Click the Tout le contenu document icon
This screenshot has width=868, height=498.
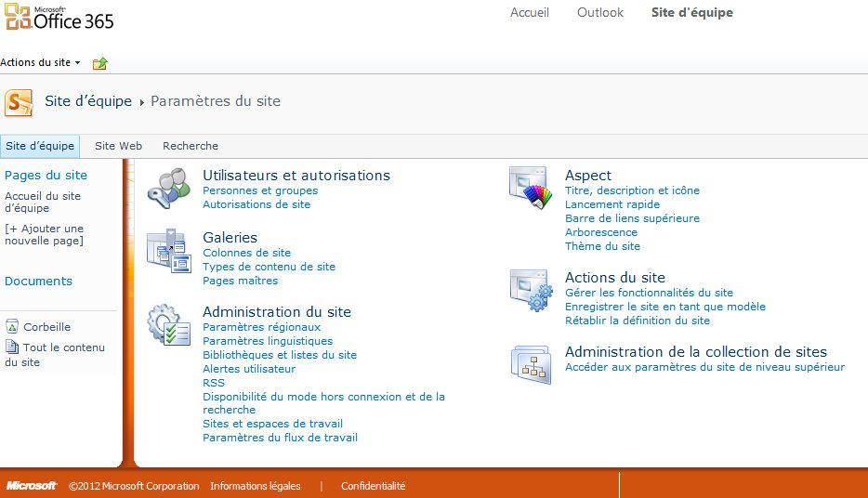(12, 347)
